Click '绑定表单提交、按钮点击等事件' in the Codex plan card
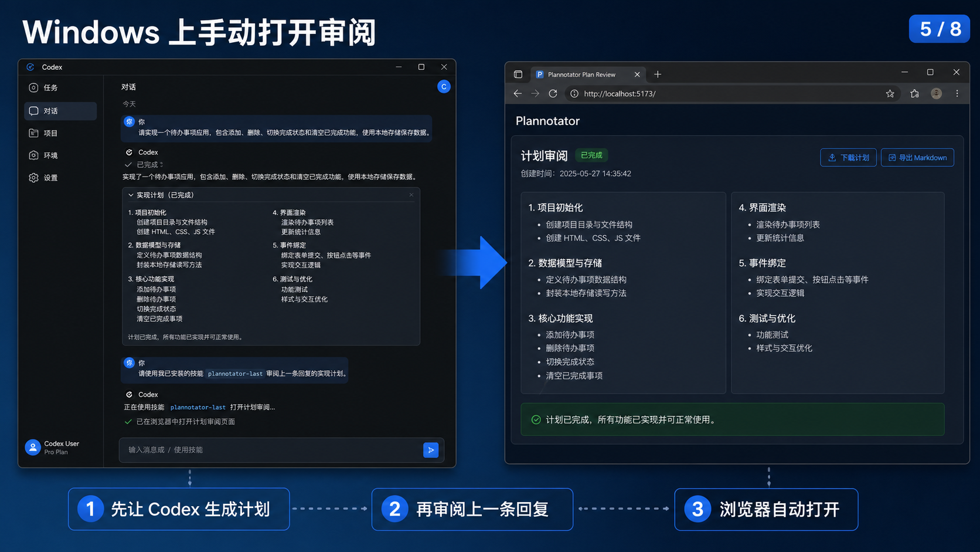 point(326,256)
